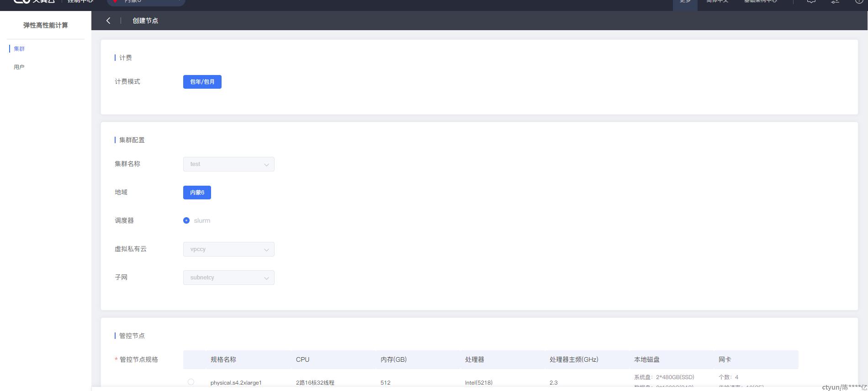Click the help info icon at top right

point(859,2)
